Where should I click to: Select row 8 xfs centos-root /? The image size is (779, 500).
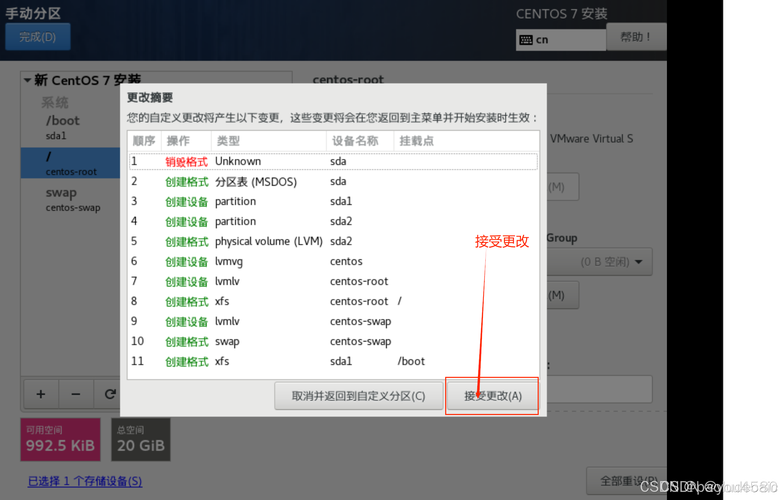tap(333, 301)
